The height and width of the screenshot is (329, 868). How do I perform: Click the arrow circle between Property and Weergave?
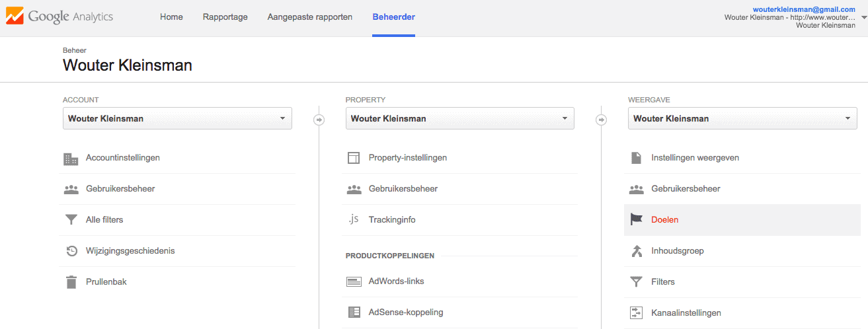click(x=601, y=120)
